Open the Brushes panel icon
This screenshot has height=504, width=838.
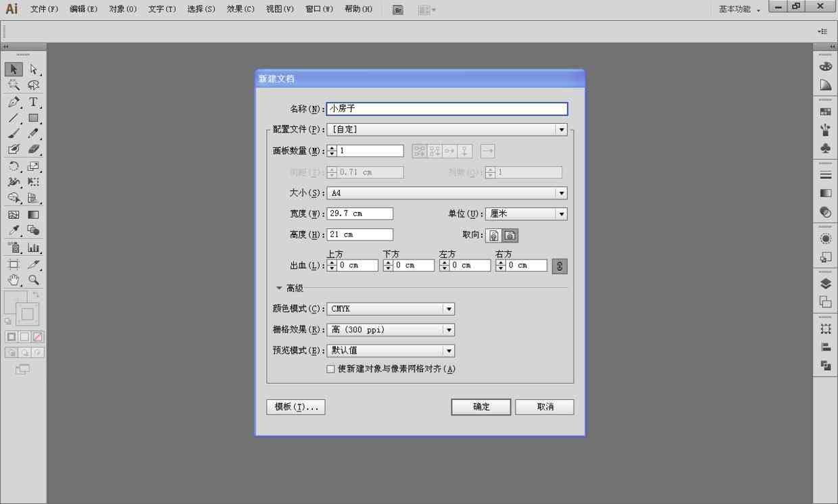(x=825, y=130)
